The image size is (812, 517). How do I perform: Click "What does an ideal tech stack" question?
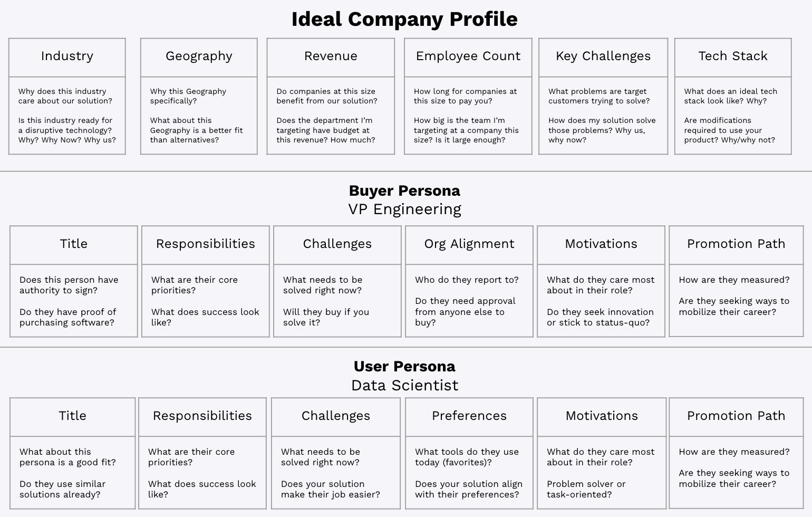[x=730, y=96]
